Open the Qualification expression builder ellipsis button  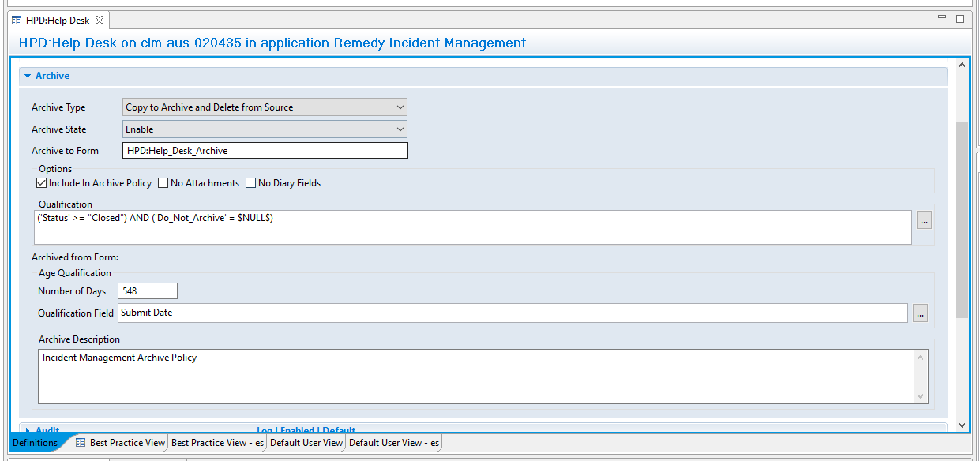tap(924, 221)
